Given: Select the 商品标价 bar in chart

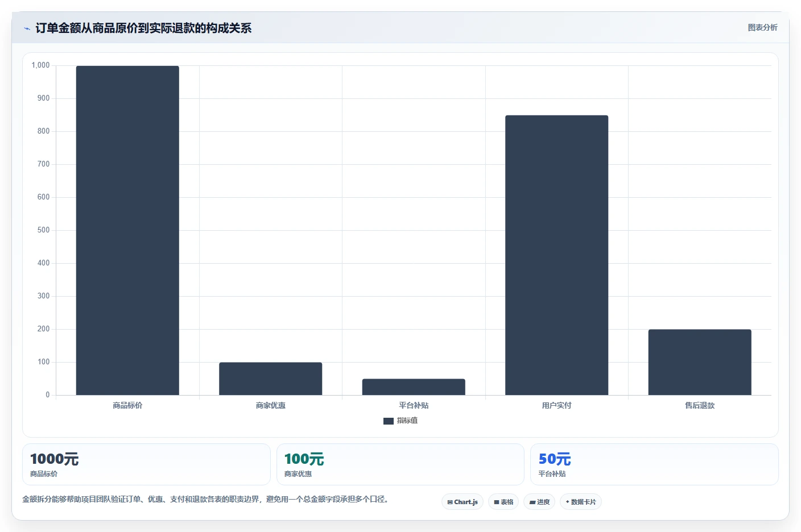Looking at the screenshot, I should pyautogui.click(x=127, y=230).
